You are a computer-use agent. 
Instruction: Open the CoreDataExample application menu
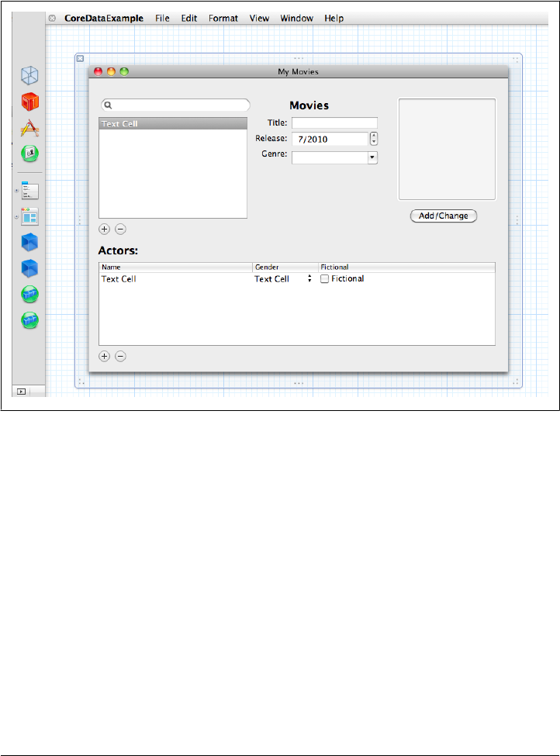[104, 19]
